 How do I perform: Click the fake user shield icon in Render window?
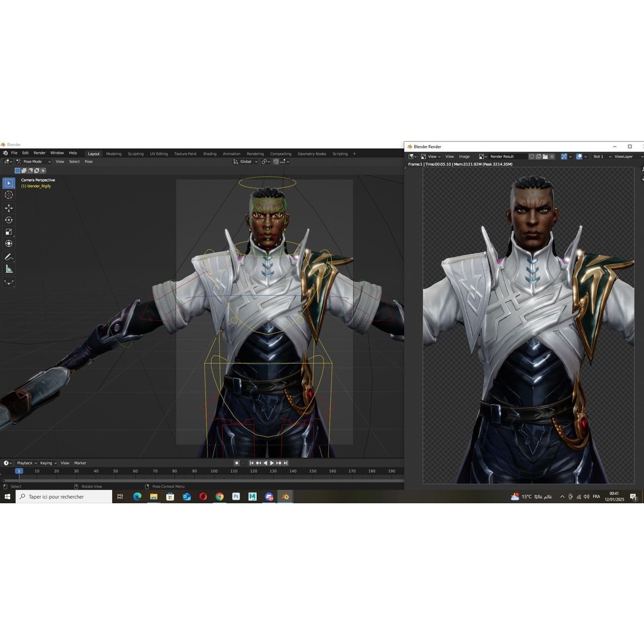click(531, 156)
